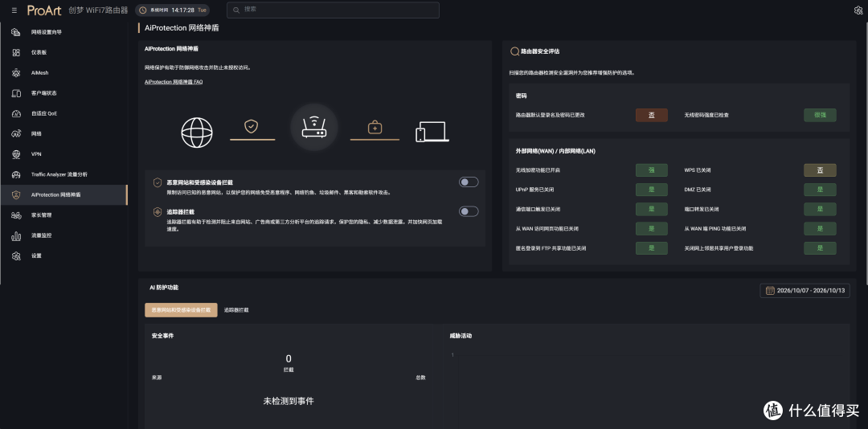Click the AiProtection shield sidebar icon

16,195
